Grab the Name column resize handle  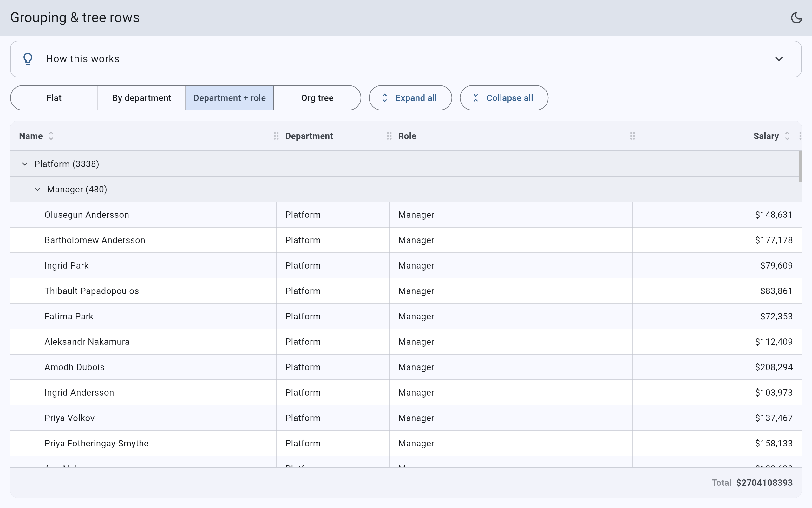[x=276, y=136]
